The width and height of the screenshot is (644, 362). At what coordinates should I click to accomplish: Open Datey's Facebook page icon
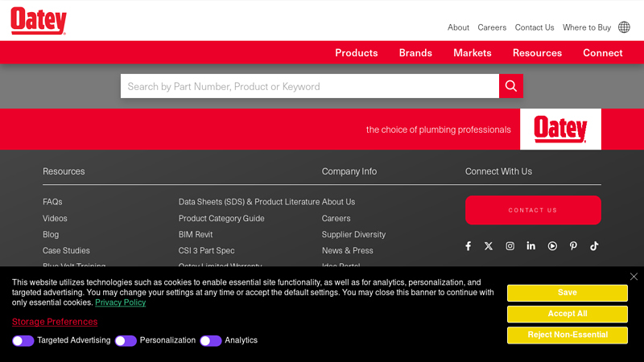(468, 246)
